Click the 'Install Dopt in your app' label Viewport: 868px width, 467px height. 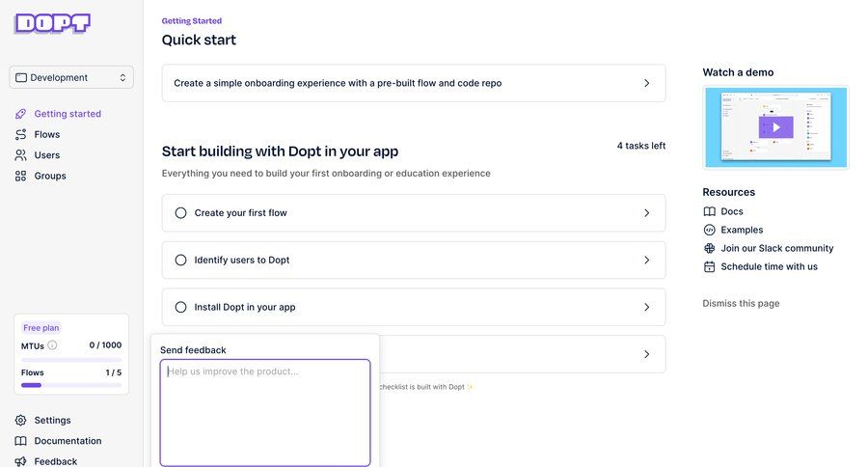pos(245,307)
